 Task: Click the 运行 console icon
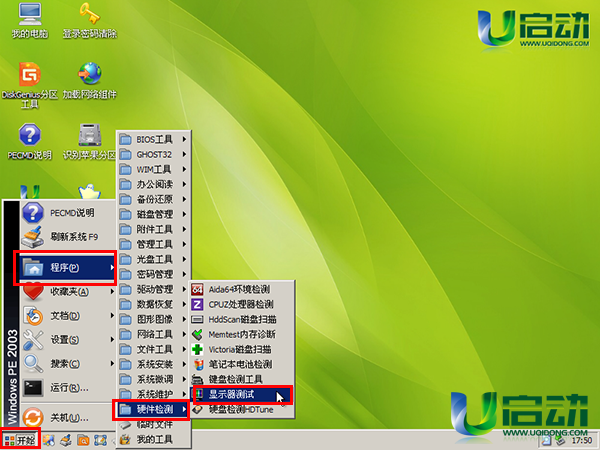[x=33, y=388]
